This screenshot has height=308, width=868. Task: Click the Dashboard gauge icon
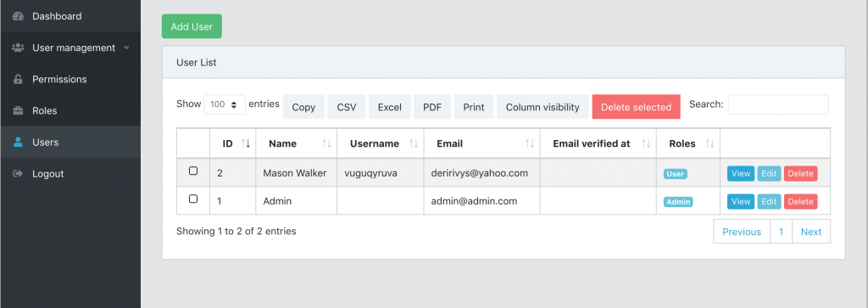point(18,16)
